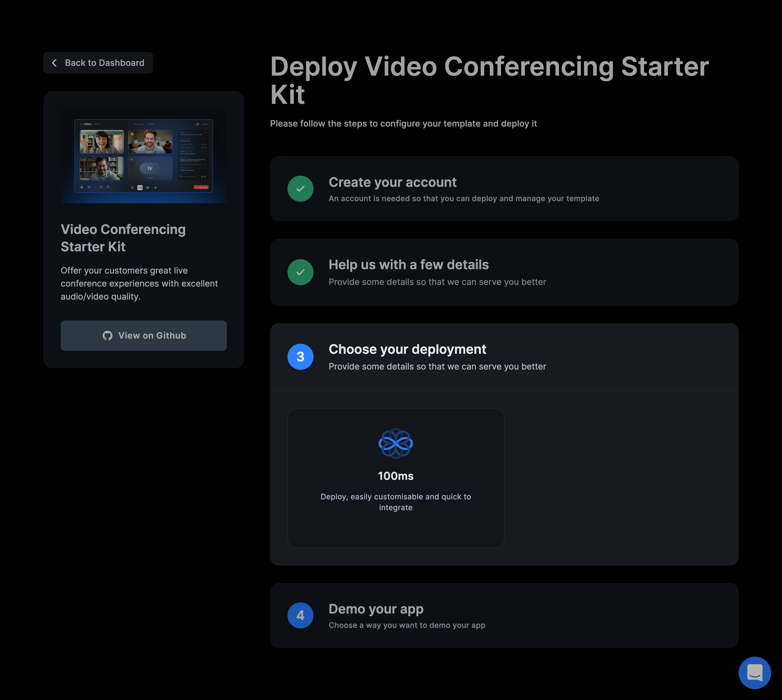Click the blue step 3 circle
This screenshot has height=700, width=782.
pos(300,357)
